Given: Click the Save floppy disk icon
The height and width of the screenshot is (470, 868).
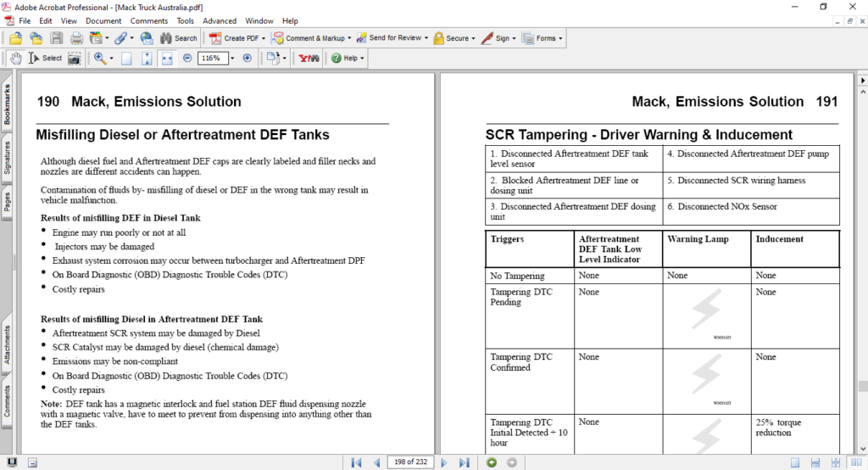Looking at the screenshot, I should [x=56, y=38].
